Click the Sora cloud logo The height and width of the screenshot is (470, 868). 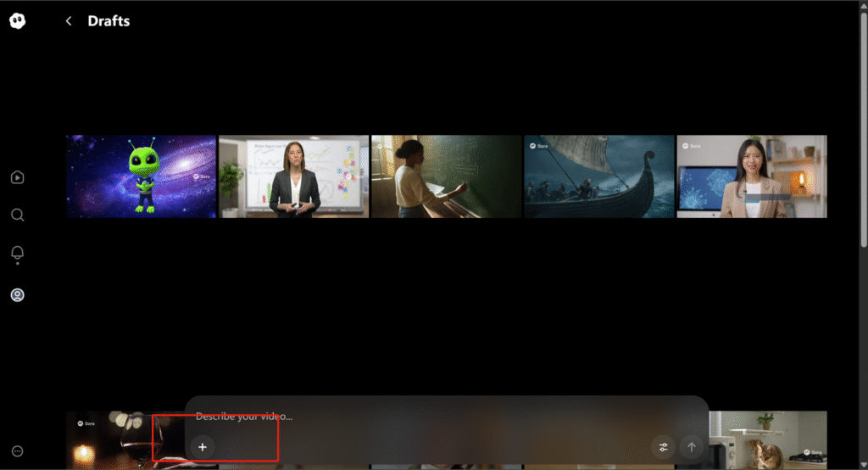17,21
